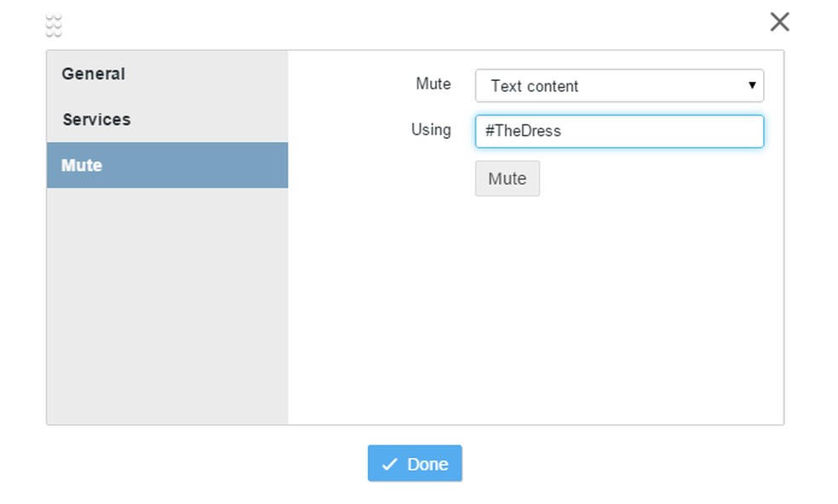Focus the Using text field
Viewport: 838px width, 504px height.
pyautogui.click(x=619, y=131)
